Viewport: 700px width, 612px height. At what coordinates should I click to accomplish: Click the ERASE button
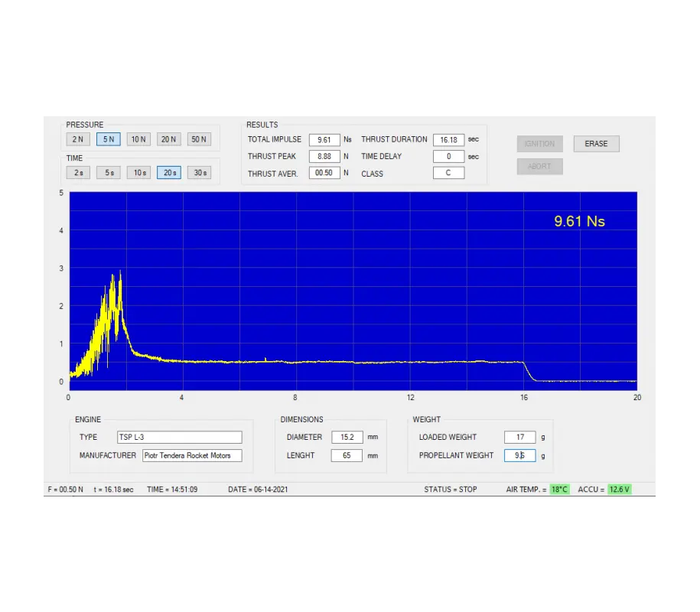pos(597,144)
